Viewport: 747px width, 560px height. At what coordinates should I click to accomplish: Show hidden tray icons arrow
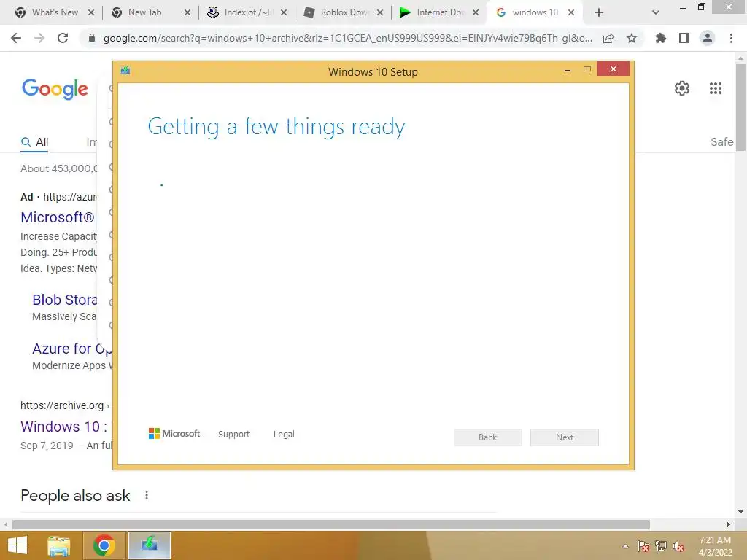[x=625, y=546]
